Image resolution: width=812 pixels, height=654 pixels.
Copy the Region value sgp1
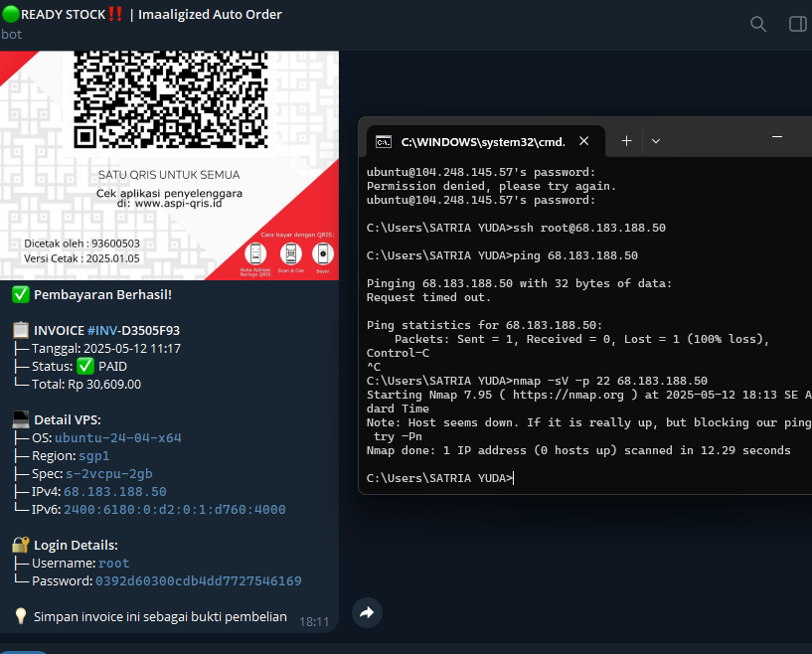pos(93,456)
